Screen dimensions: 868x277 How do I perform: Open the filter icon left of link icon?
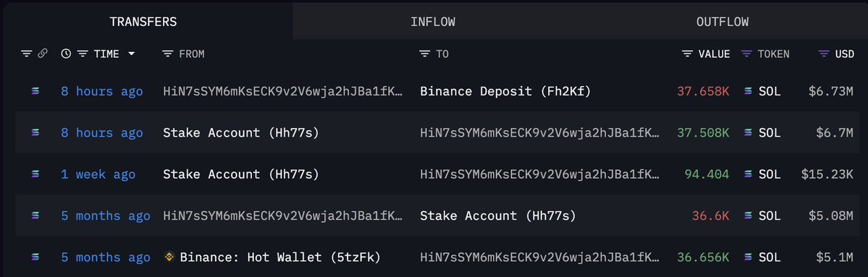pos(27,54)
